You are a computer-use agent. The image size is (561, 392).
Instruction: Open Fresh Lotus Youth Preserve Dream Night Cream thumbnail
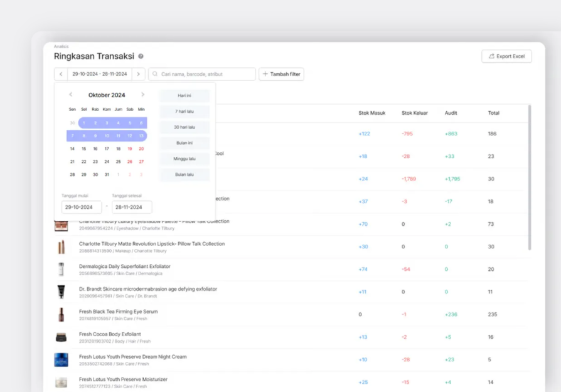point(61,360)
